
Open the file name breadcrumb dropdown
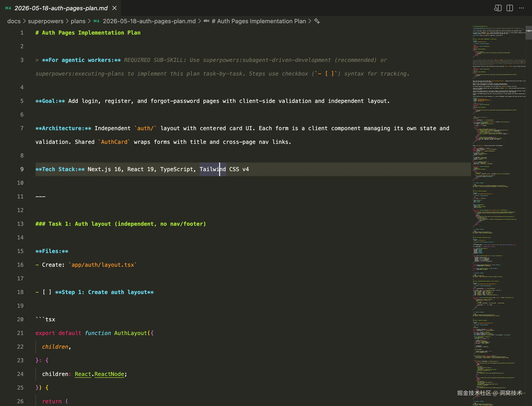pyautogui.click(x=149, y=21)
